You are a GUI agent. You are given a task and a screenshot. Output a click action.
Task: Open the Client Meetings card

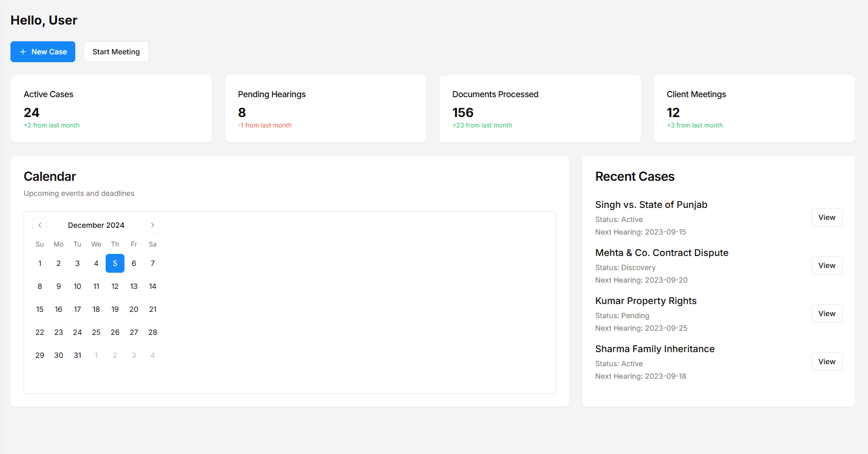point(754,109)
